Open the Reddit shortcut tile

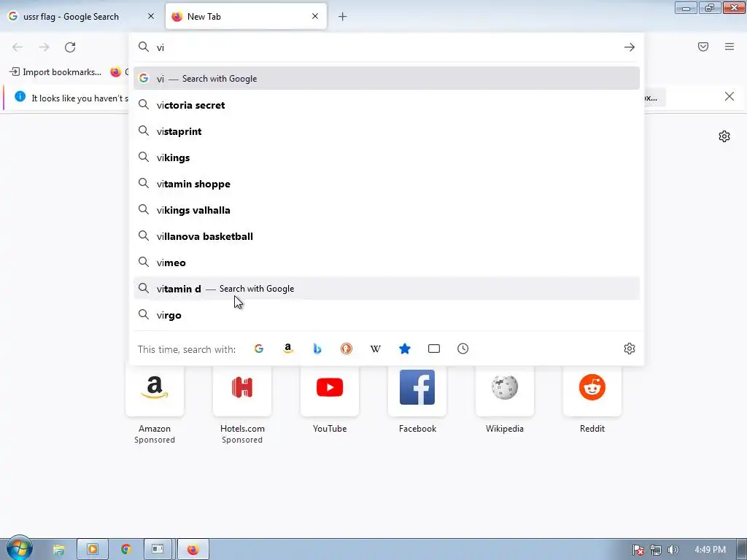click(x=592, y=391)
